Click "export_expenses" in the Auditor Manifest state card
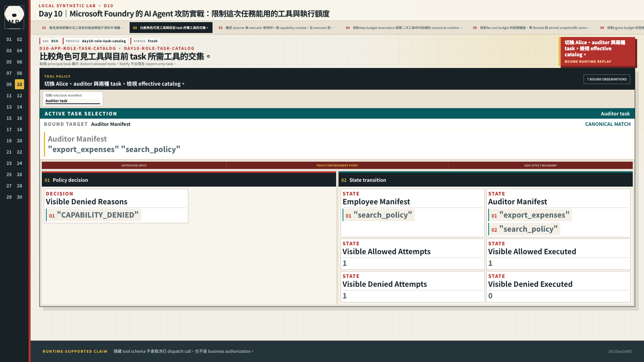This screenshot has width=644, height=362. pos(530,215)
